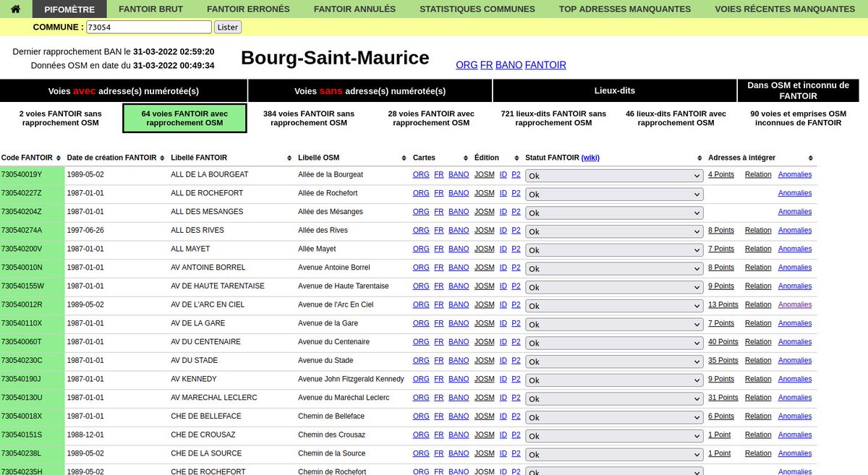The image size is (868, 475).
Task: Select 384 voies FANTOIR sans rapprochement OSM
Action: (309, 119)
